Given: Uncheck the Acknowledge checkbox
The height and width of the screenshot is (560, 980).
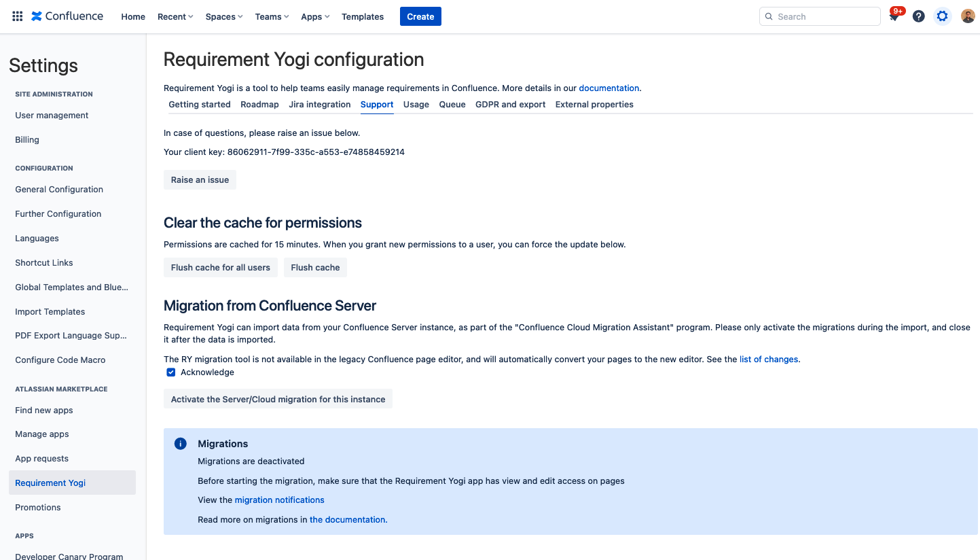Looking at the screenshot, I should click(x=171, y=372).
